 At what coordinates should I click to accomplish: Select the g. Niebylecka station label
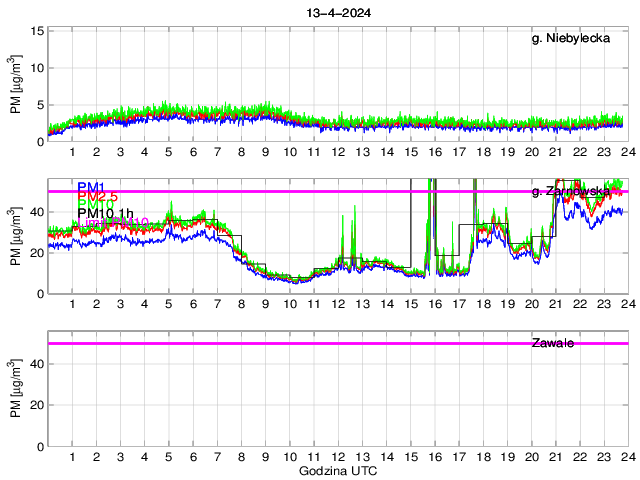pyautogui.click(x=571, y=38)
